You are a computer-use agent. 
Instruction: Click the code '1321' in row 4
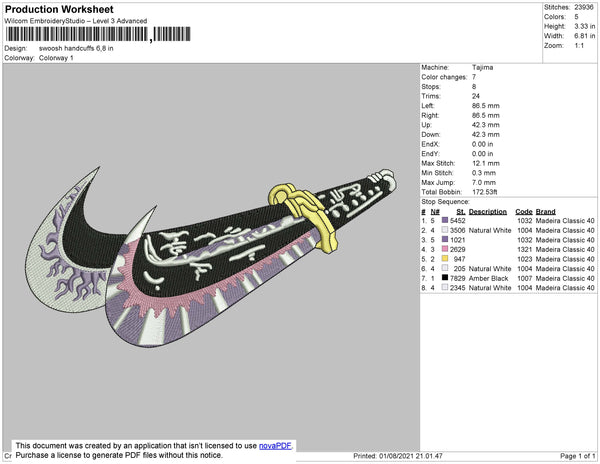pyautogui.click(x=525, y=249)
